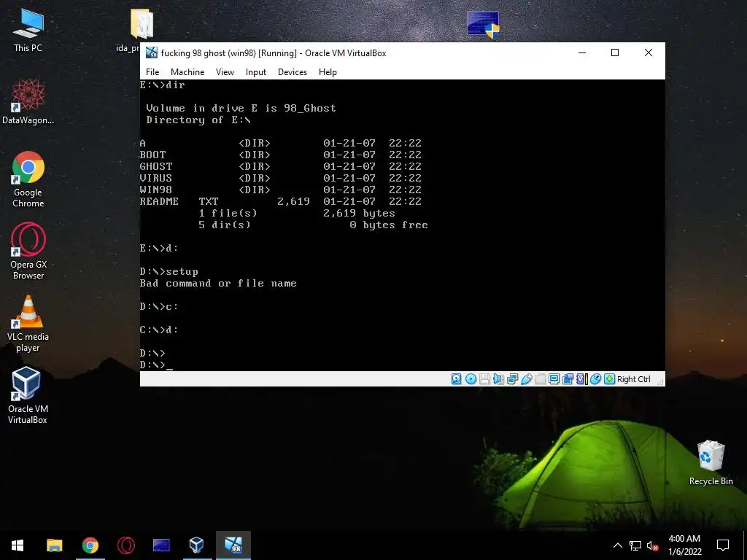Click the mouse integration status icon
Viewport: 747px width, 560px height.
tap(595, 379)
